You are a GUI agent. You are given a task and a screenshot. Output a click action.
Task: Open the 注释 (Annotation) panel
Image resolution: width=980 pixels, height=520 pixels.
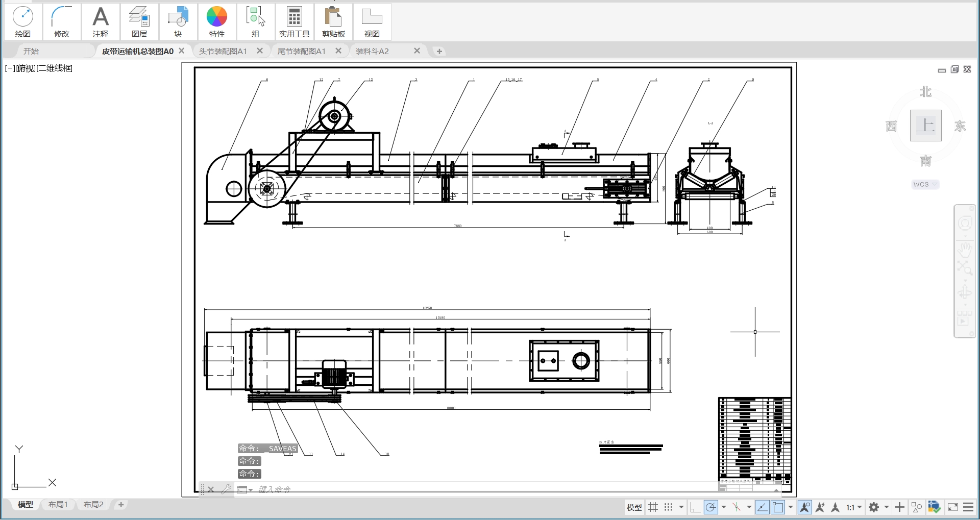point(101,22)
